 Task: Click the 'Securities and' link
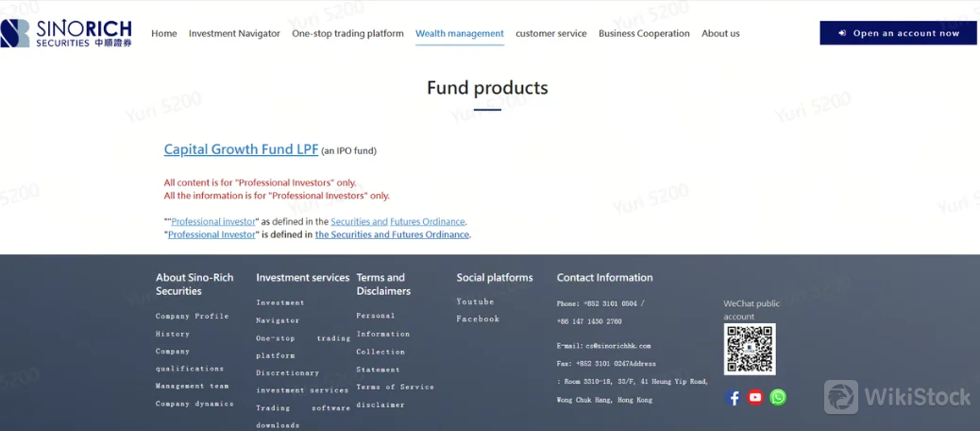[360, 221]
